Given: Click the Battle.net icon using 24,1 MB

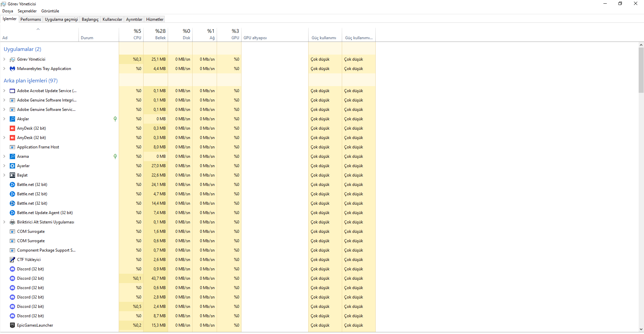Looking at the screenshot, I should tap(12, 185).
